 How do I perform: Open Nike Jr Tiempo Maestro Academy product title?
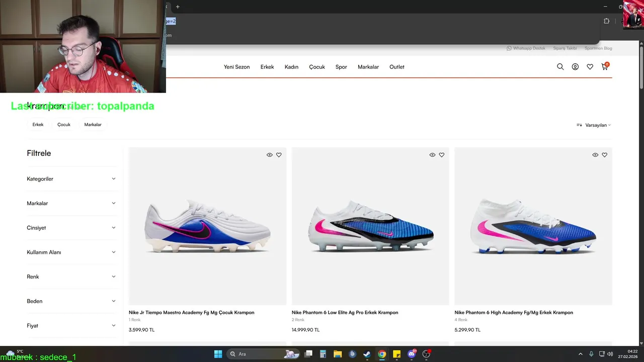192,313
